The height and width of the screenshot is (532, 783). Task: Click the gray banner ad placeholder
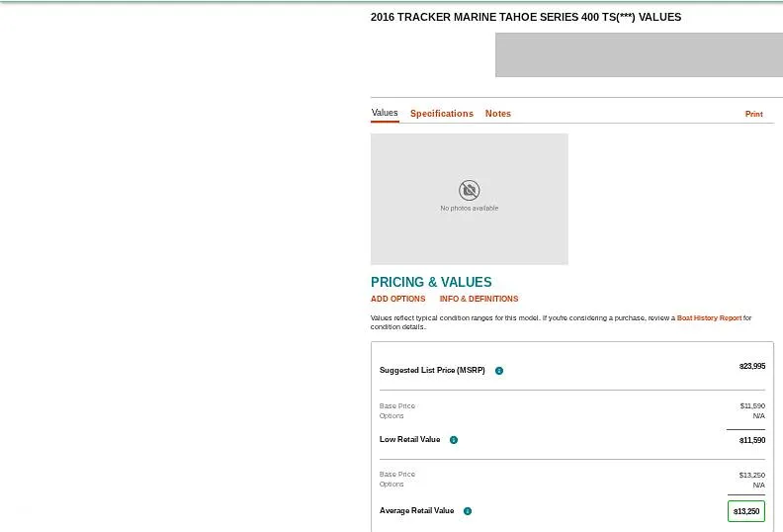pyautogui.click(x=639, y=55)
